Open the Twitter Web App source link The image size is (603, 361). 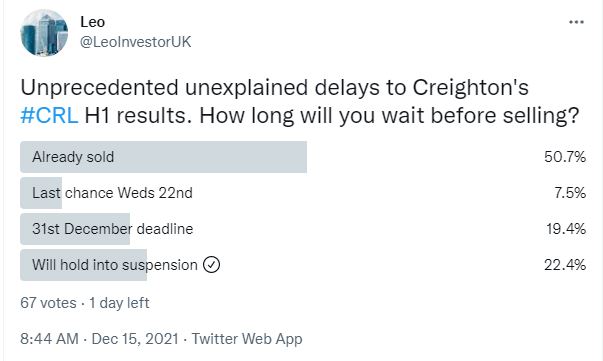(247, 339)
